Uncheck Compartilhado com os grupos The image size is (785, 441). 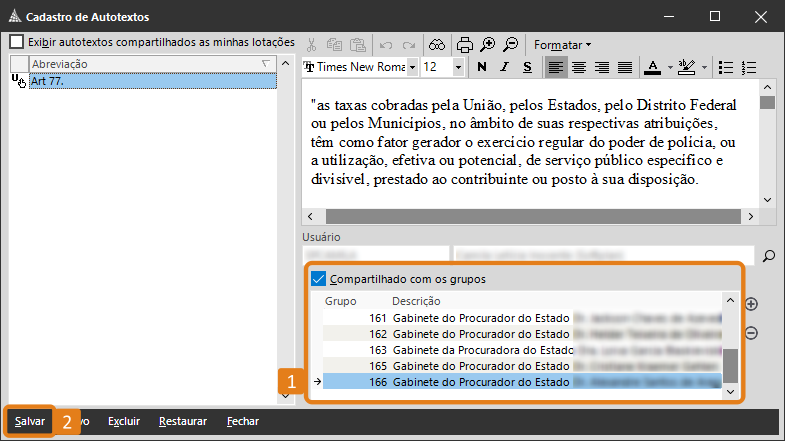319,279
